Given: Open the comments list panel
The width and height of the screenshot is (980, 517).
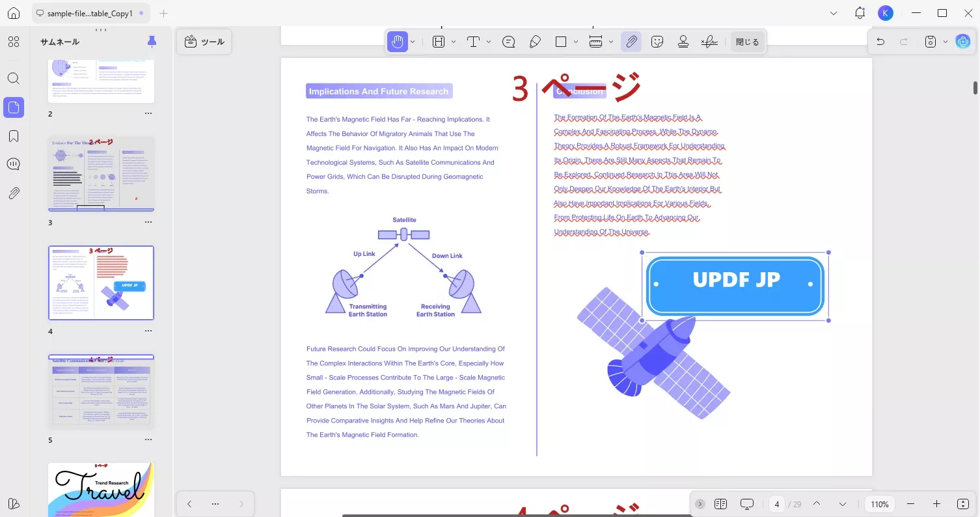Looking at the screenshot, I should click(14, 164).
